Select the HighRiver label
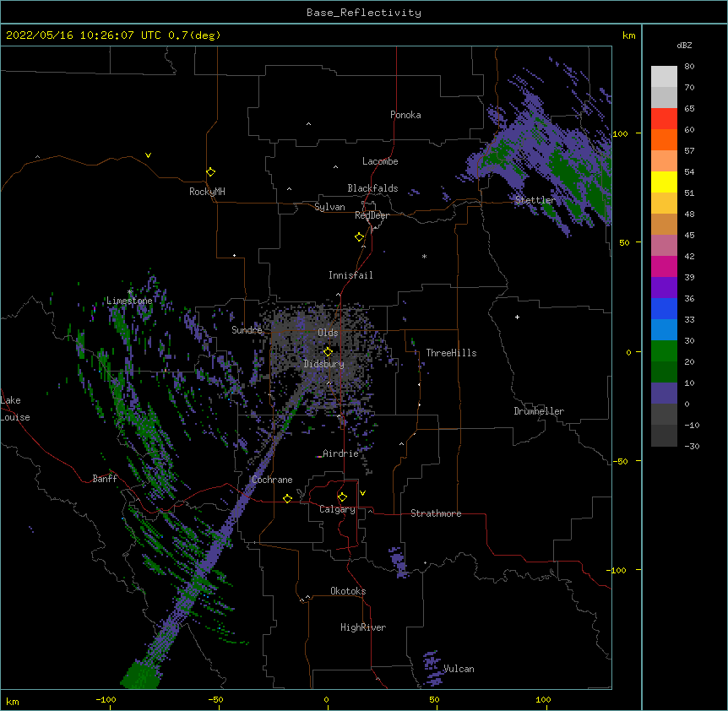The width and height of the screenshot is (728, 711). click(x=363, y=627)
